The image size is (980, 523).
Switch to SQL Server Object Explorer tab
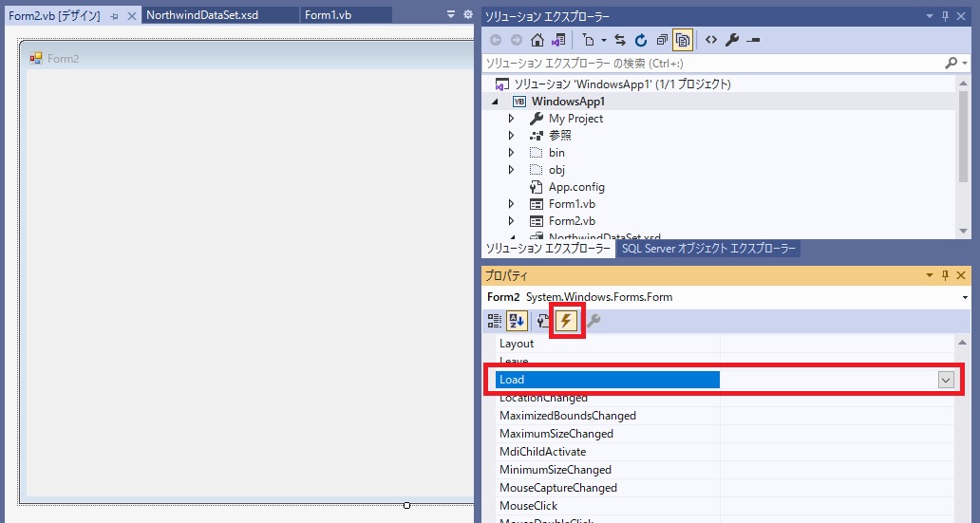click(708, 249)
